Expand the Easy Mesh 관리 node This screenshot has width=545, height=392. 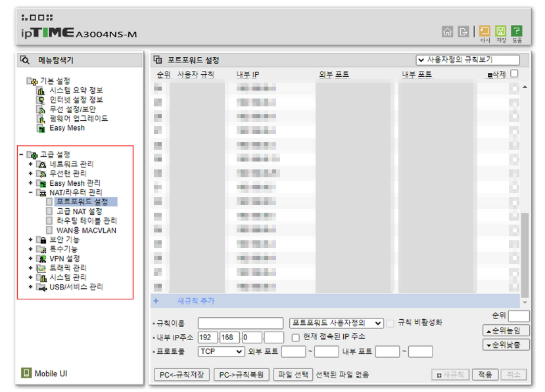tap(31, 183)
